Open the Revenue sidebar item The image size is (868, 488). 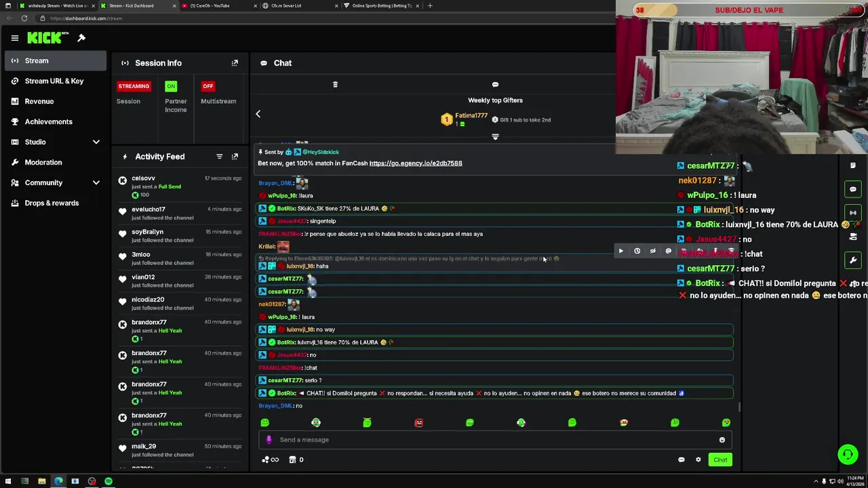(x=56, y=102)
